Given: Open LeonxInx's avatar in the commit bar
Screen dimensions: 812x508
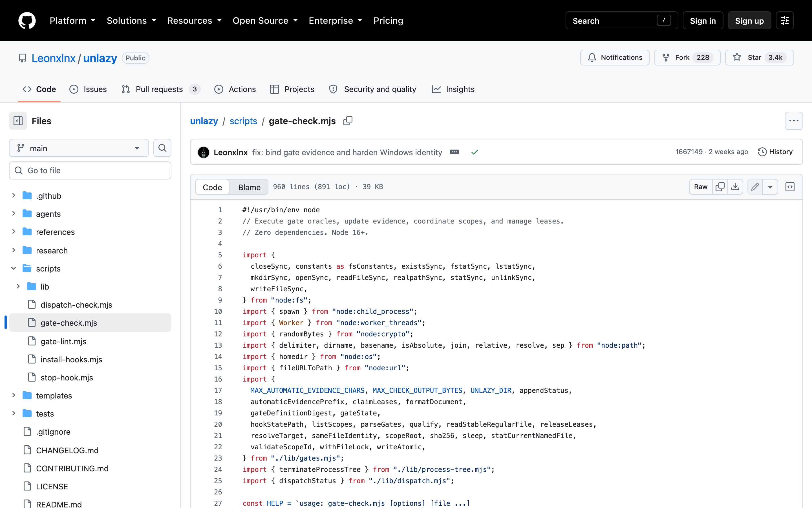Looking at the screenshot, I should click(203, 152).
